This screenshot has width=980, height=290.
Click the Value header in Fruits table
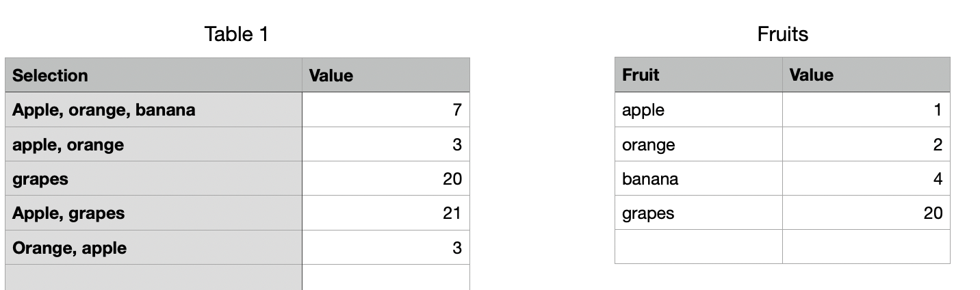(866, 75)
